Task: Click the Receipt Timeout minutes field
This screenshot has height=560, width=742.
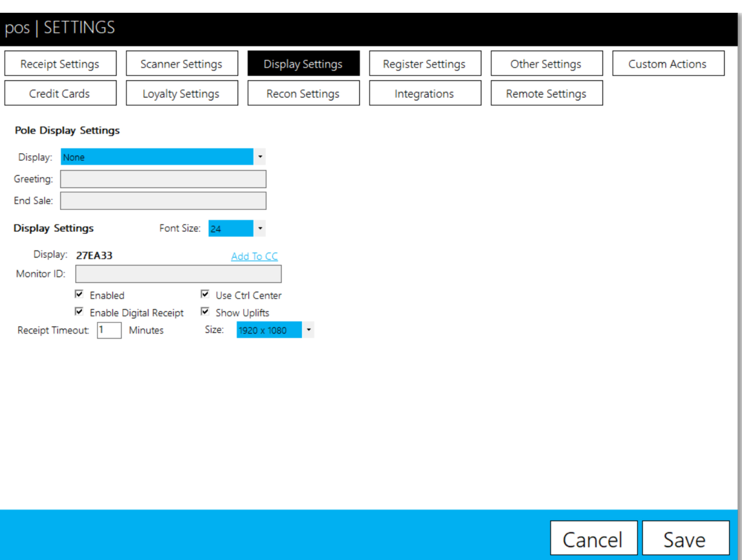Action: [x=109, y=330]
